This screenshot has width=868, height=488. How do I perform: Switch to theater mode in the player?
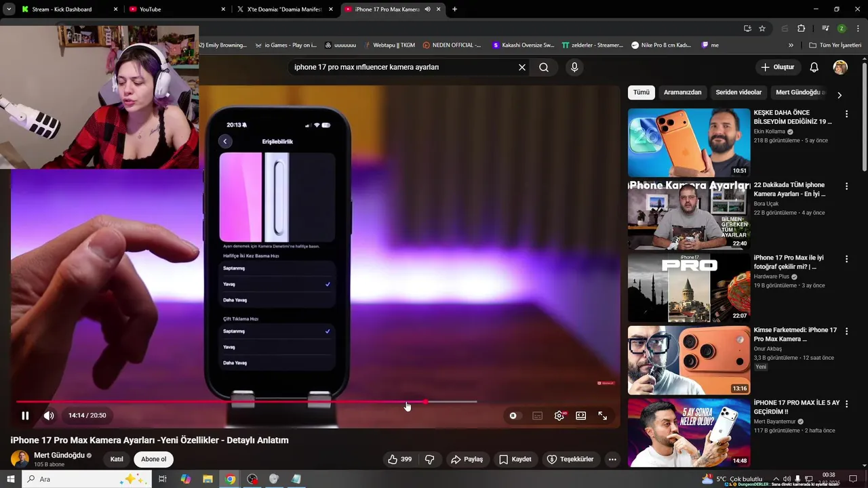click(x=581, y=415)
